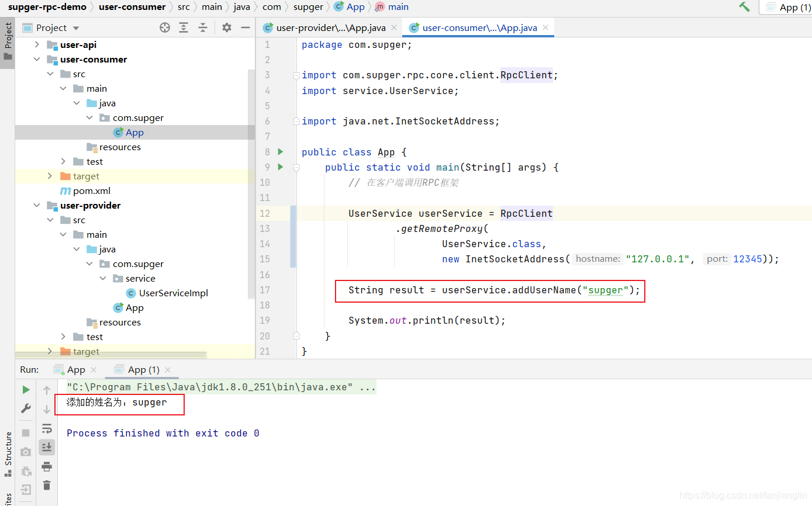812x506 pixels.
Task: Toggle scroll to end in console
Action: (x=47, y=448)
